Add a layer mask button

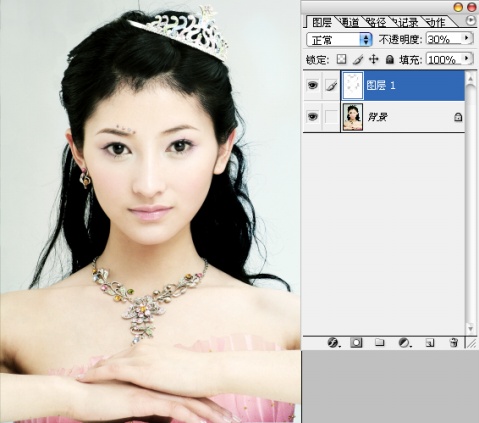click(x=356, y=342)
